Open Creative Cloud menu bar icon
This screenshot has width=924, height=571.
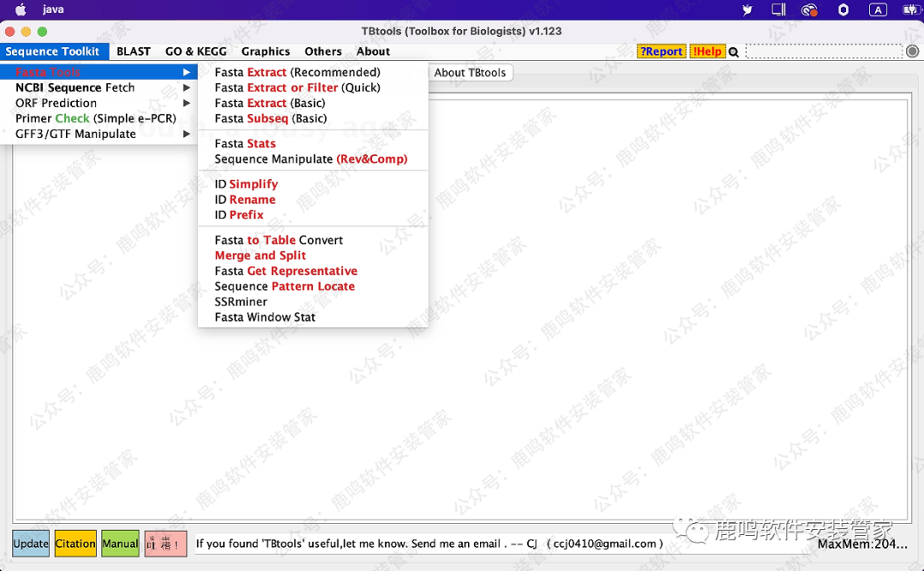click(x=808, y=10)
